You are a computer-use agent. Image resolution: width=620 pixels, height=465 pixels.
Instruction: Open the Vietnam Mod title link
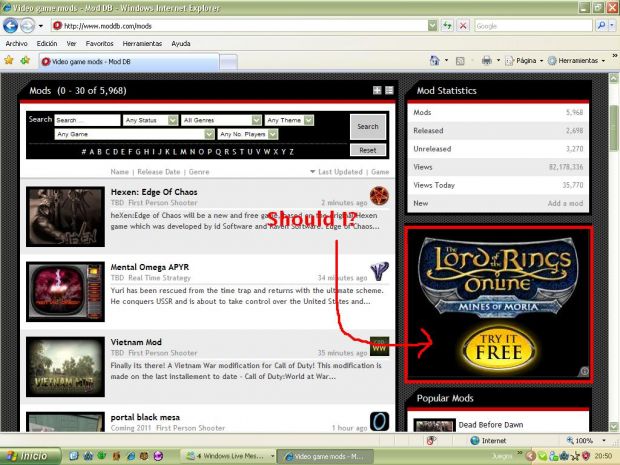pos(136,342)
